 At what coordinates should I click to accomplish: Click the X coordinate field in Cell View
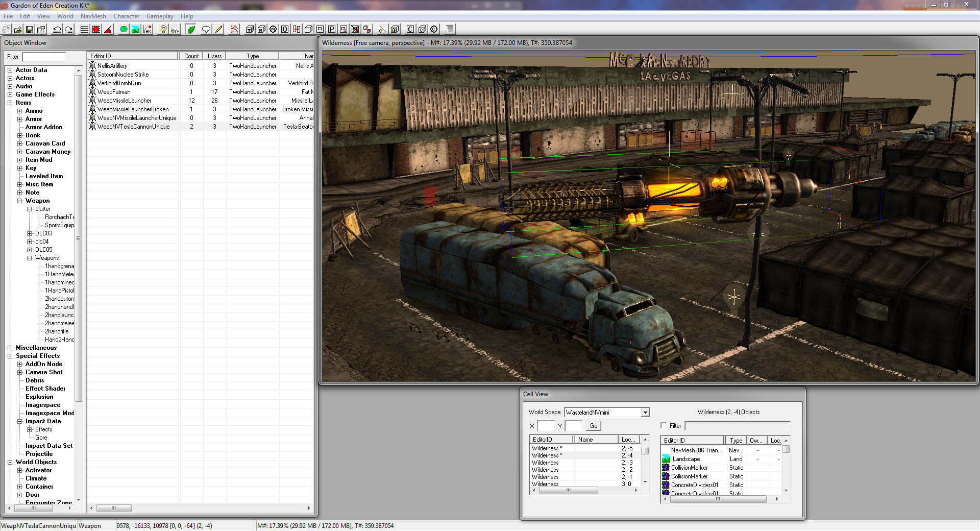coord(546,426)
